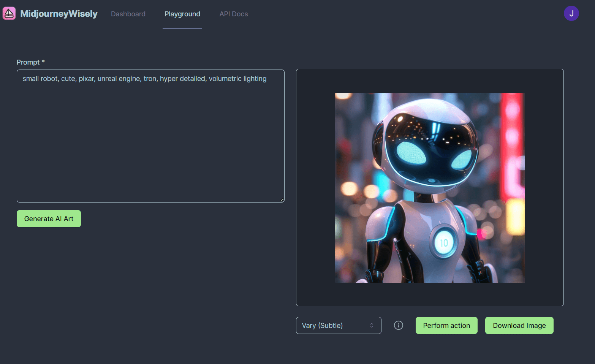Click the MidjourneyWisely sailboat logo icon

click(x=9, y=13)
